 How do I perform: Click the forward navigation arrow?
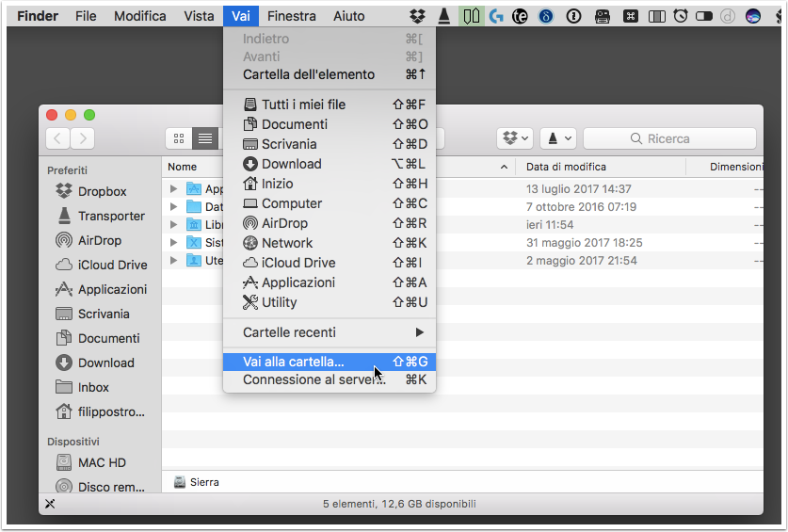tap(83, 138)
